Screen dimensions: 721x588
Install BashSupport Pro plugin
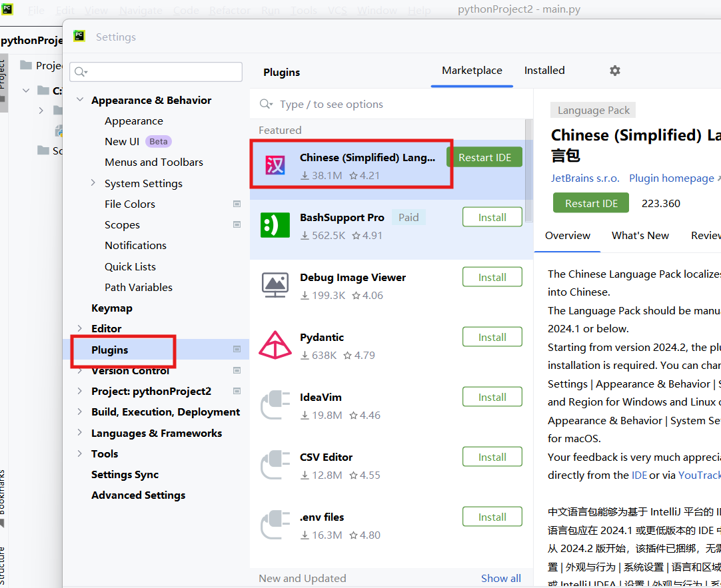click(492, 217)
